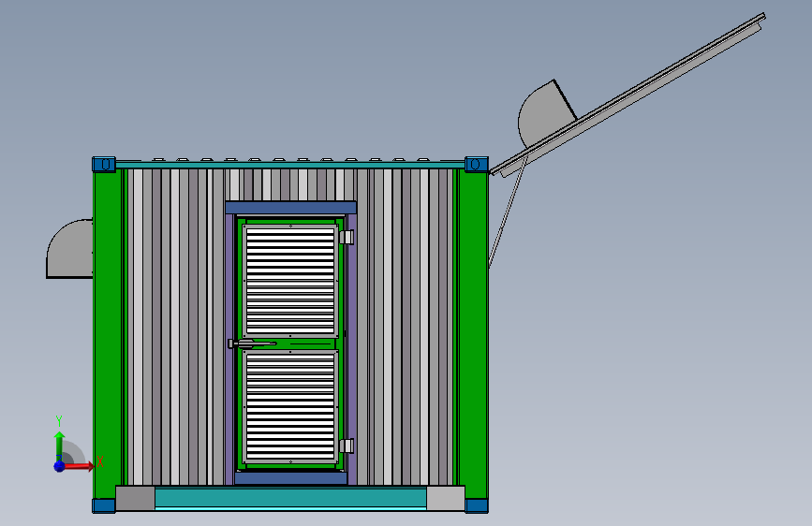Screen dimensions: 812x526
Task: Select the top-right blue corner casting
Action: pos(477,165)
